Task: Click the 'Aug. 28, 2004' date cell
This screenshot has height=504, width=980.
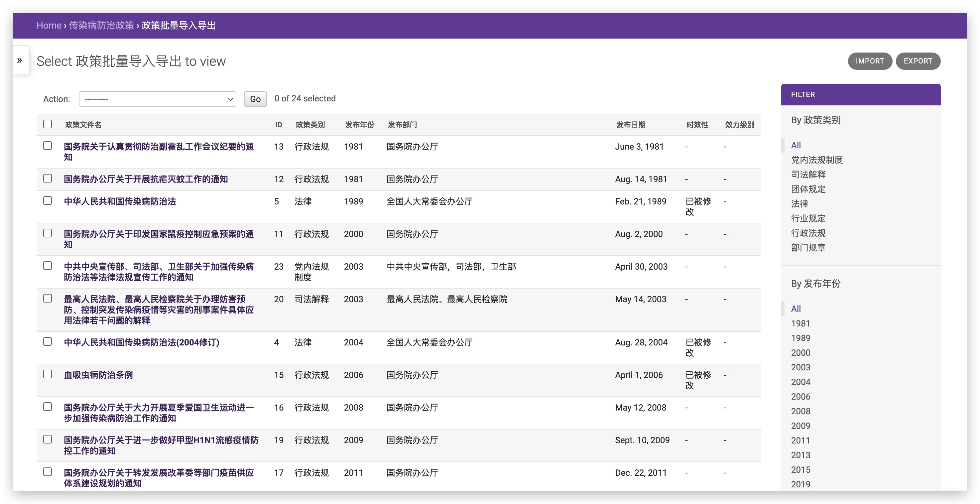Action: (641, 342)
